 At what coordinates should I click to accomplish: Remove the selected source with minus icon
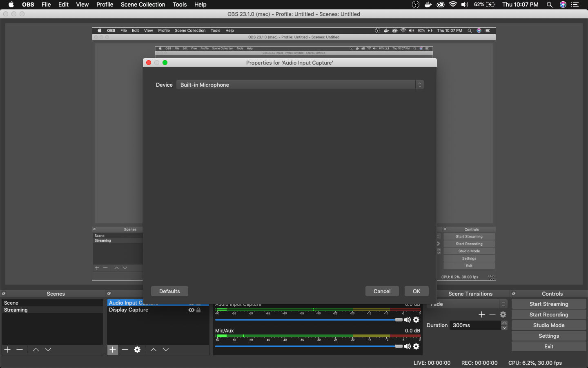pos(125,350)
